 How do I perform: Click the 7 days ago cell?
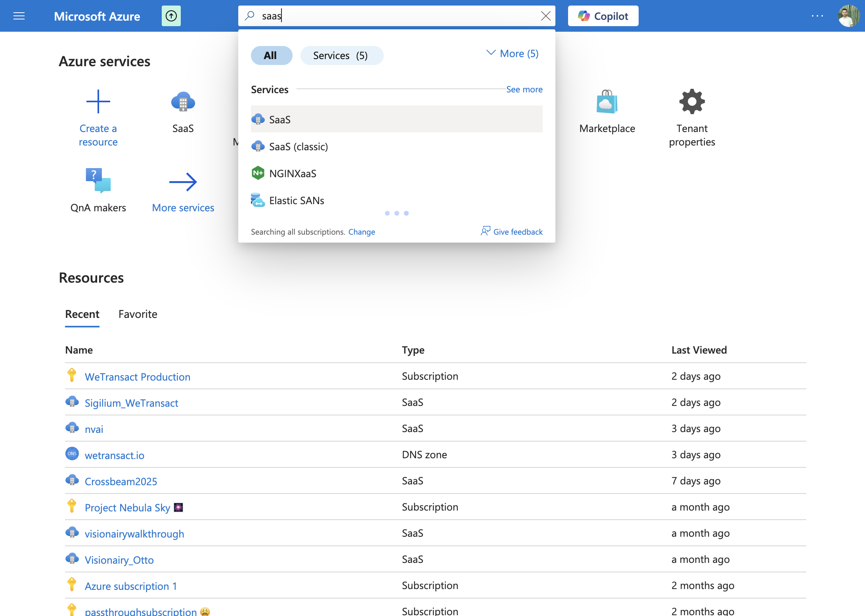click(696, 481)
